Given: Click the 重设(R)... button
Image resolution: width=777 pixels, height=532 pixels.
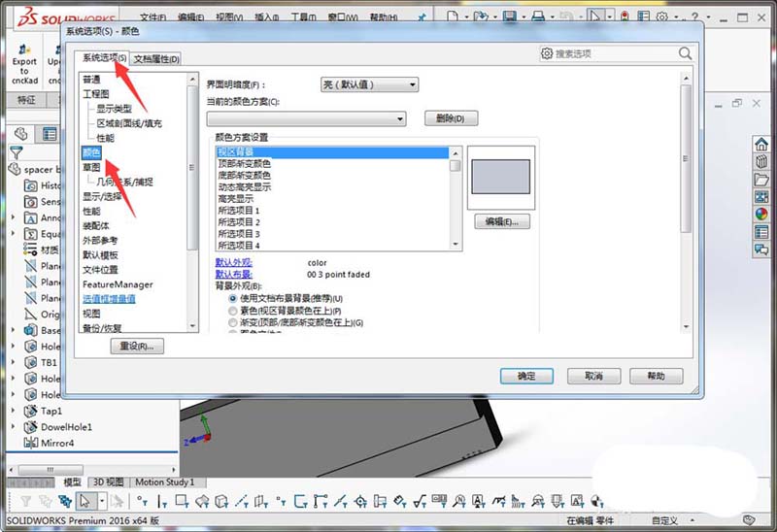Looking at the screenshot, I should click(x=137, y=347).
